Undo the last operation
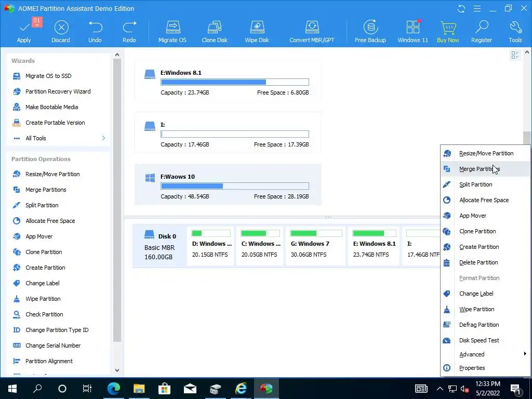532x399 pixels. point(95,31)
